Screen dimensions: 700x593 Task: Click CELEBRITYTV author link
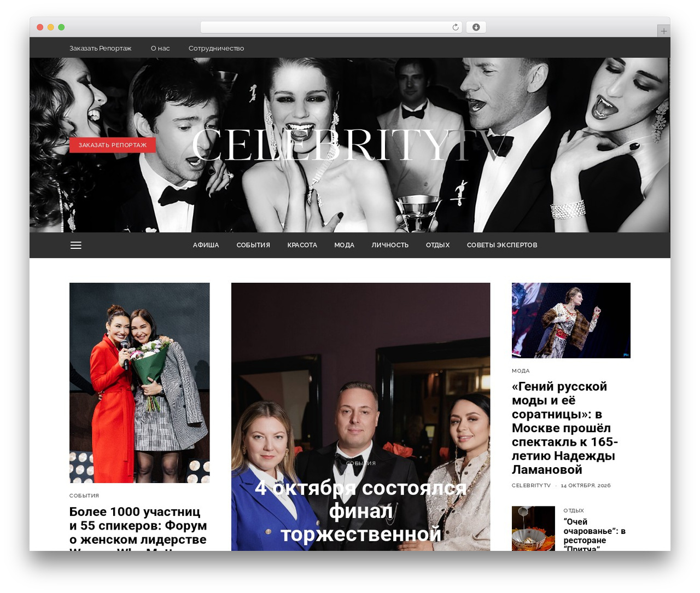pyautogui.click(x=531, y=486)
